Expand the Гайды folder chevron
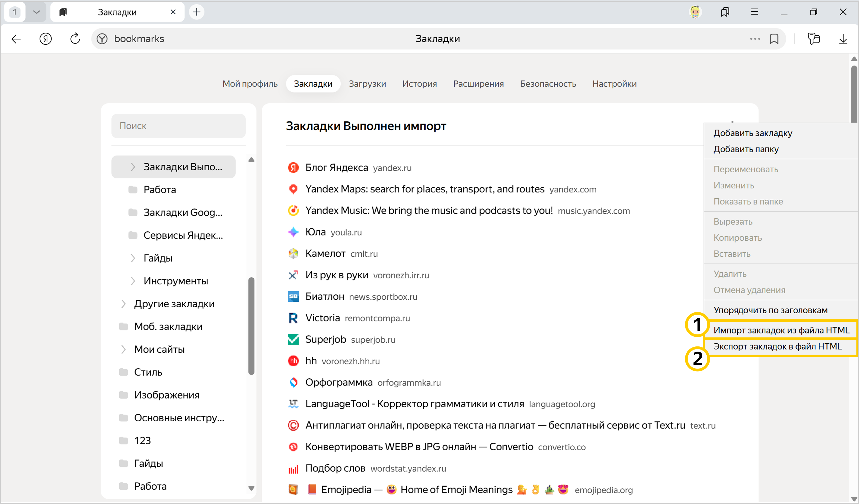Image resolution: width=859 pixels, height=504 pixels. (133, 258)
